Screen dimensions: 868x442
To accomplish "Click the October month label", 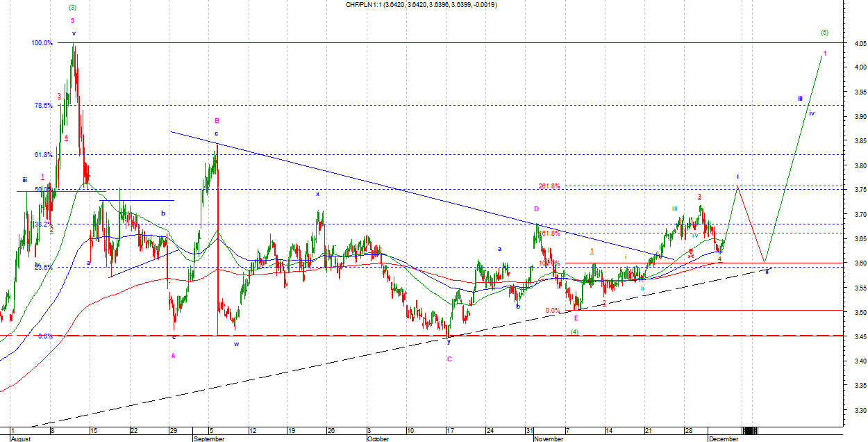I will coord(378,439).
